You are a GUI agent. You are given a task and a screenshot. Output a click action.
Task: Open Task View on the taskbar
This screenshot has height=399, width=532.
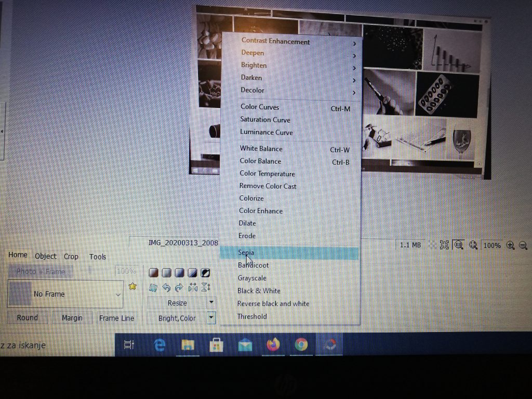coord(129,345)
